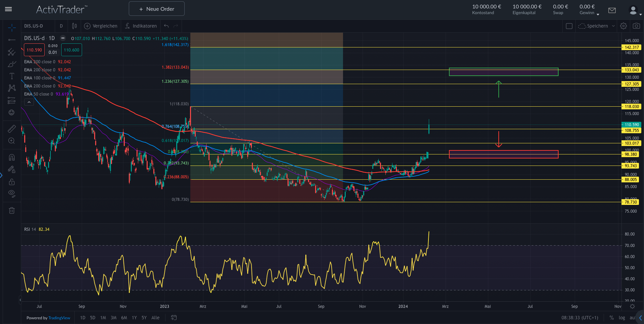This screenshot has height=324, width=644.
Task: Pick the brush drawing tool
Action: [x=12, y=64]
